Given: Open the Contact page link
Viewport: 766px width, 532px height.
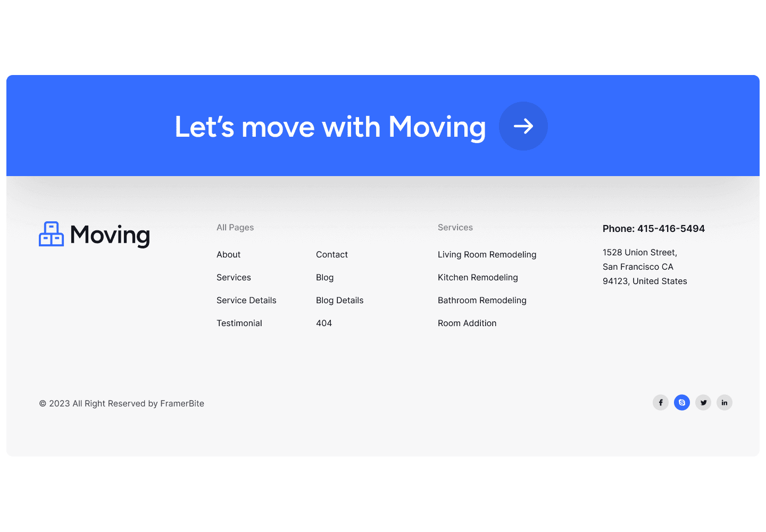Looking at the screenshot, I should point(332,255).
